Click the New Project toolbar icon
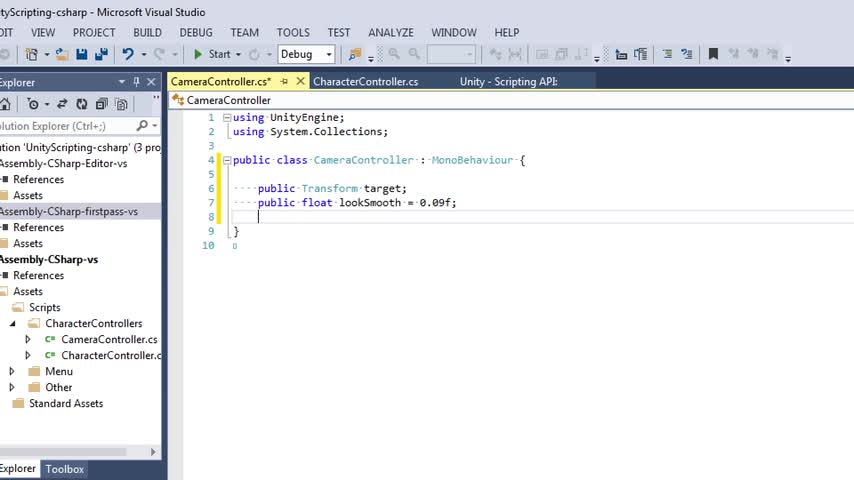The width and height of the screenshot is (854, 480). (32, 54)
